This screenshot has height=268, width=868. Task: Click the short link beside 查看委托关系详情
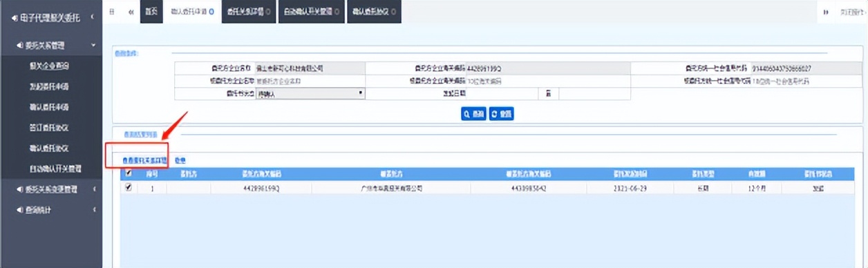click(x=180, y=160)
